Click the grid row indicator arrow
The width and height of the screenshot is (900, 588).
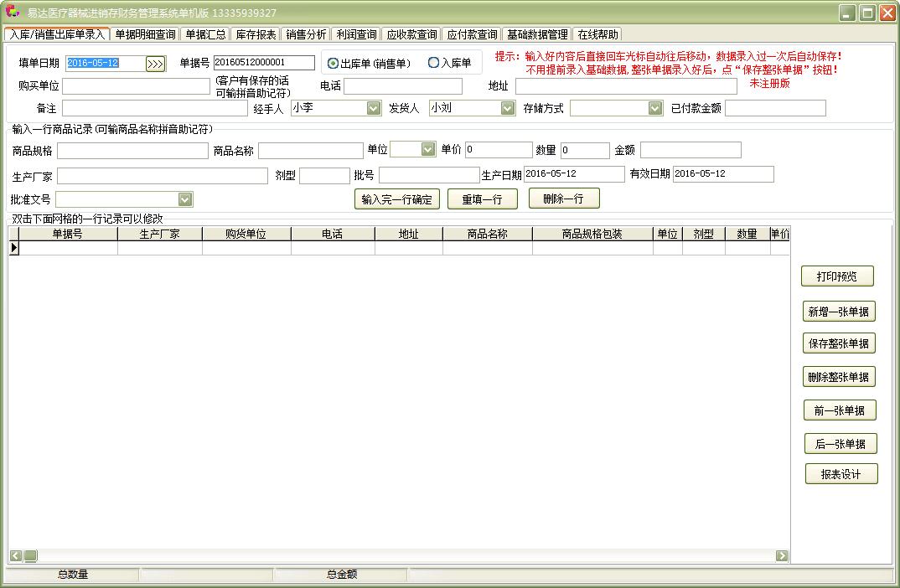click(x=13, y=248)
